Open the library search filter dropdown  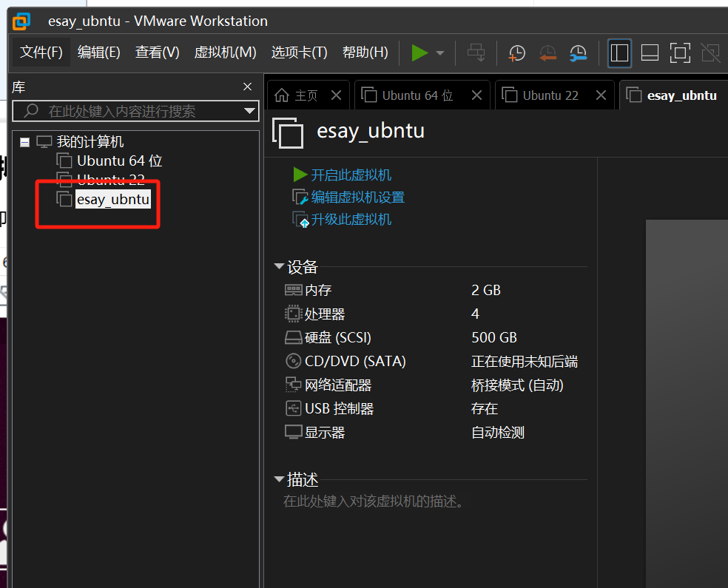tap(249, 112)
